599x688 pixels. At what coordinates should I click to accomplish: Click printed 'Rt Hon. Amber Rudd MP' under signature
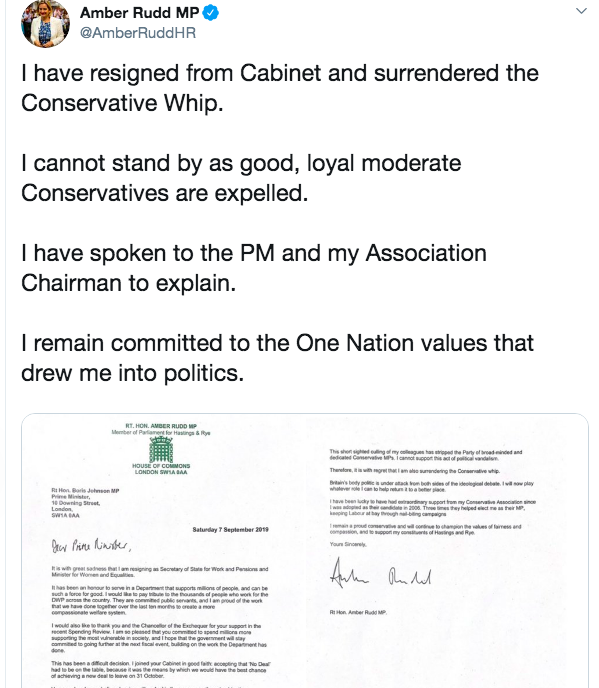(358, 612)
